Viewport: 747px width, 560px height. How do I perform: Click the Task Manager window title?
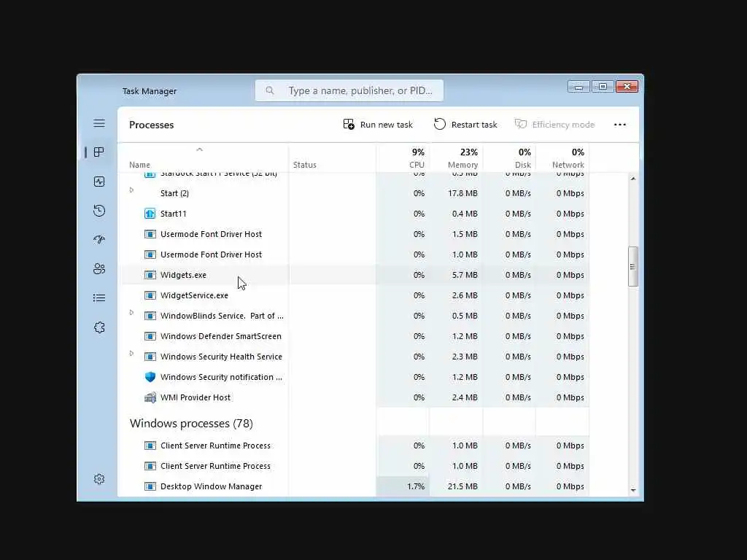150,91
